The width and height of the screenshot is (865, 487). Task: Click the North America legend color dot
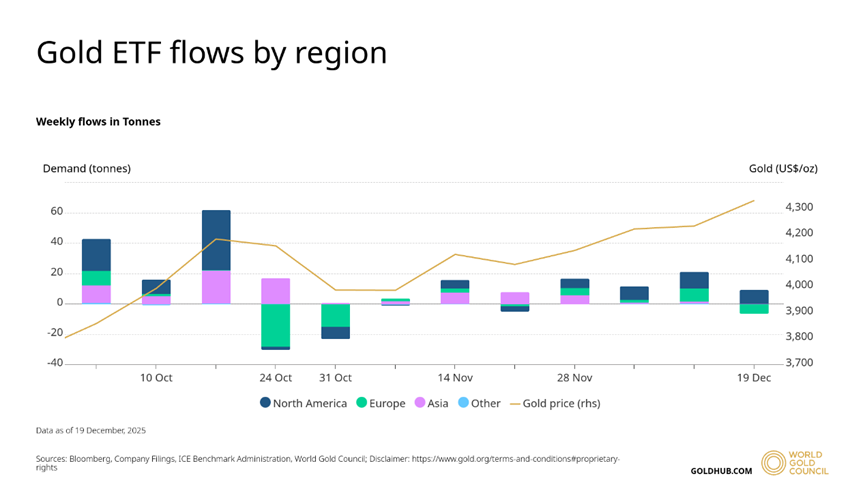click(x=265, y=403)
